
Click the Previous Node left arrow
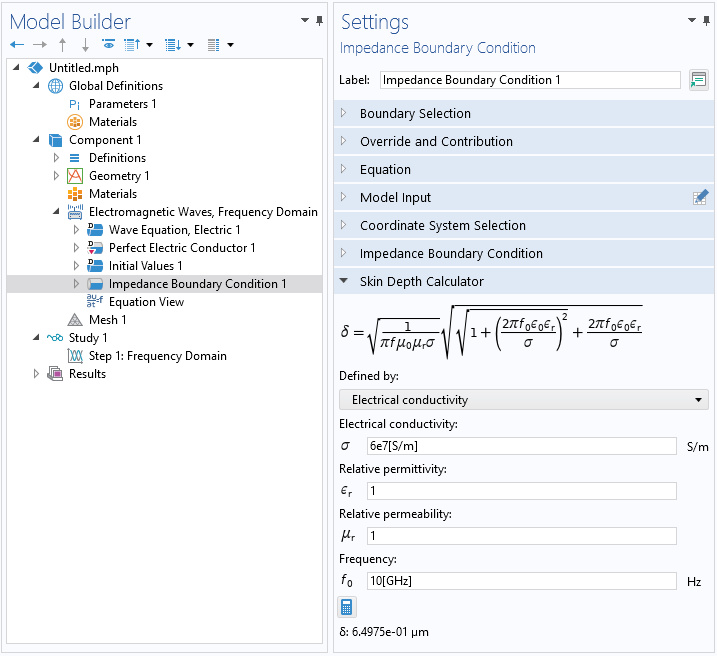[x=17, y=44]
